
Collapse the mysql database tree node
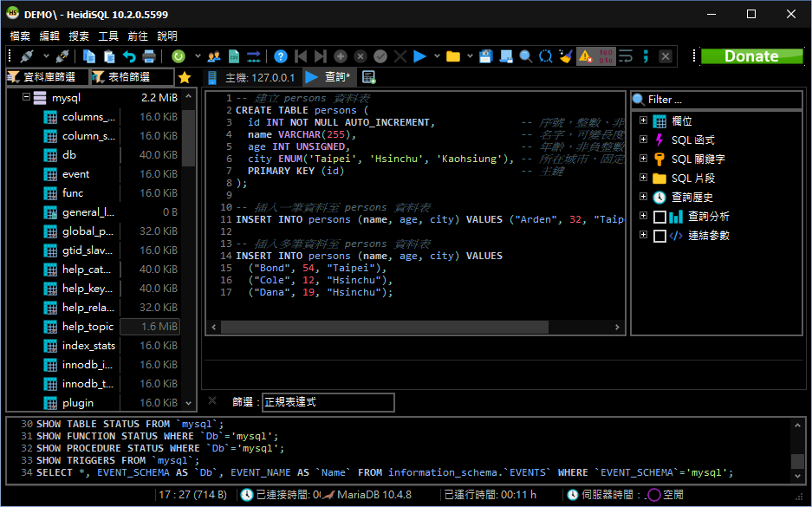tap(26, 97)
